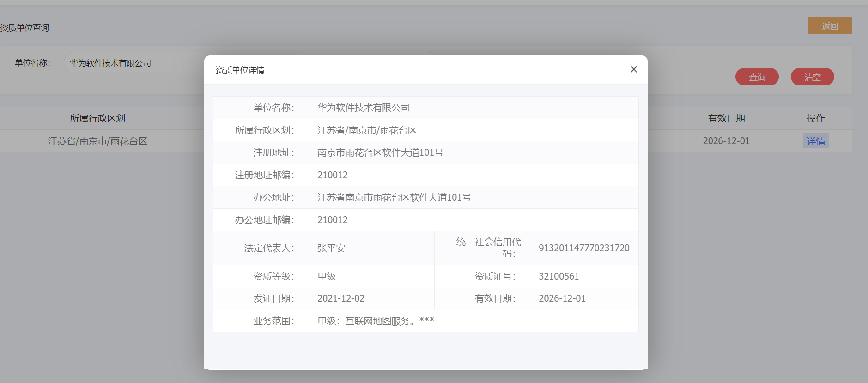Select certificate number 32100561
Viewport: 868px width, 383px height.
click(x=558, y=276)
